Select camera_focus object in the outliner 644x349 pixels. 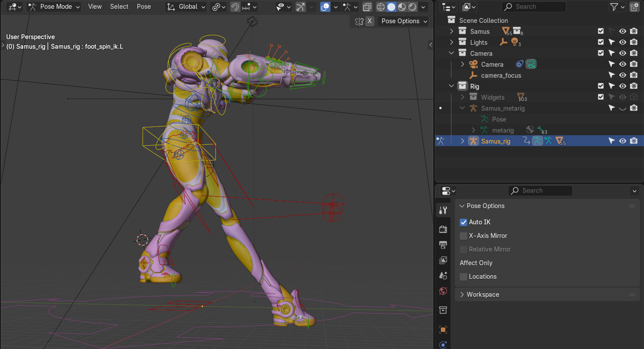[501, 75]
